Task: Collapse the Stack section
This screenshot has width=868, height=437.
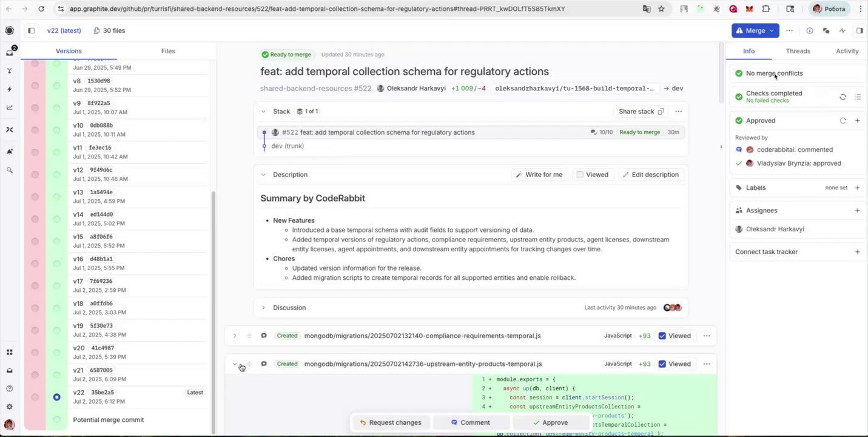Action: tap(263, 112)
